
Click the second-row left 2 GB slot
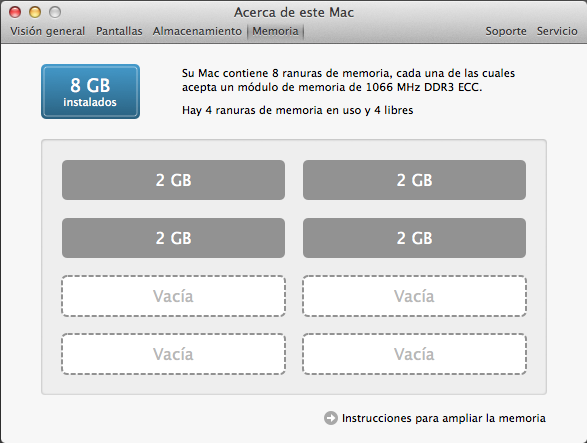[173, 238]
